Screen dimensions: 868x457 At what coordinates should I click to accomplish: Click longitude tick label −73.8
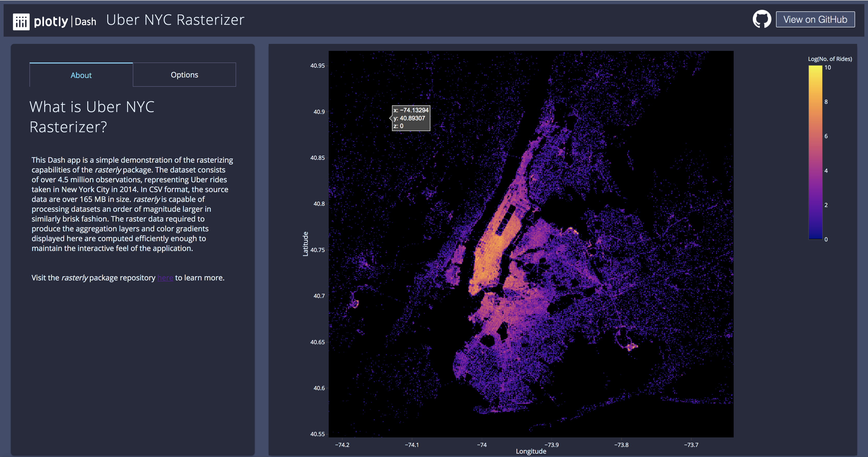[621, 445]
